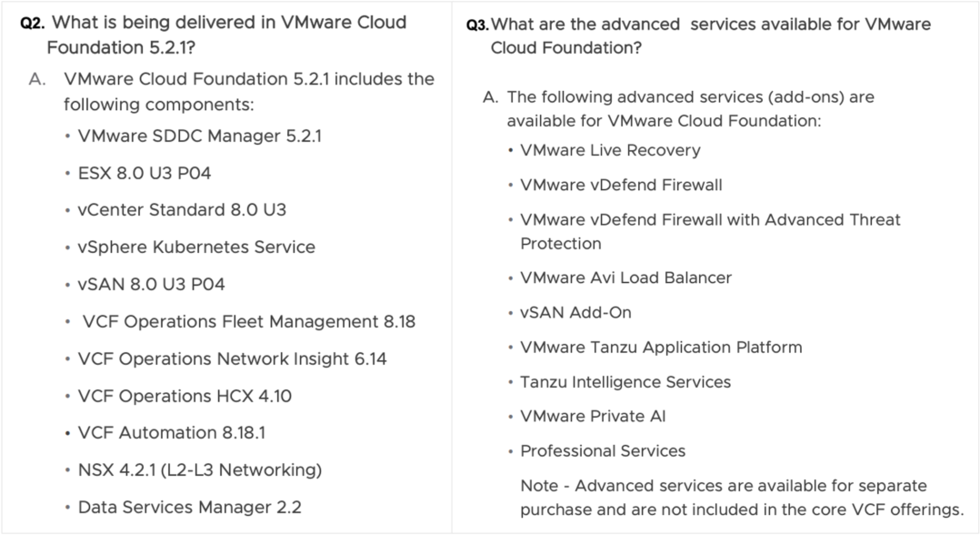Image resolution: width=980 pixels, height=535 pixels.
Task: Click the Tanzu Intelligence Services line
Action: pos(625,382)
